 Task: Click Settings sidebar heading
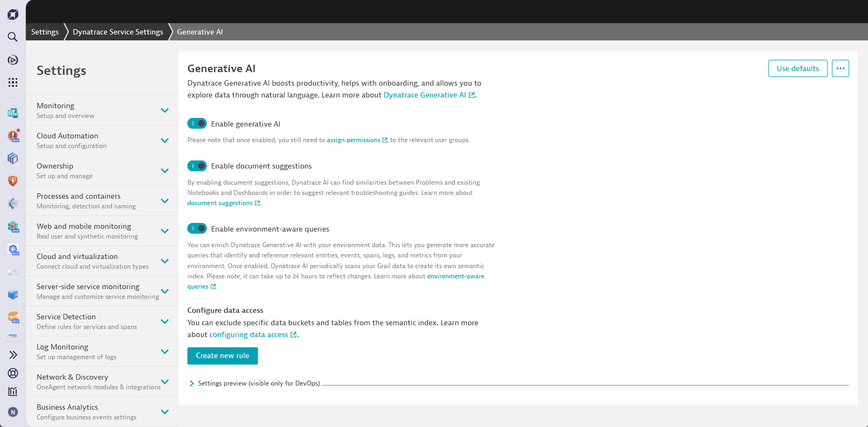61,71
